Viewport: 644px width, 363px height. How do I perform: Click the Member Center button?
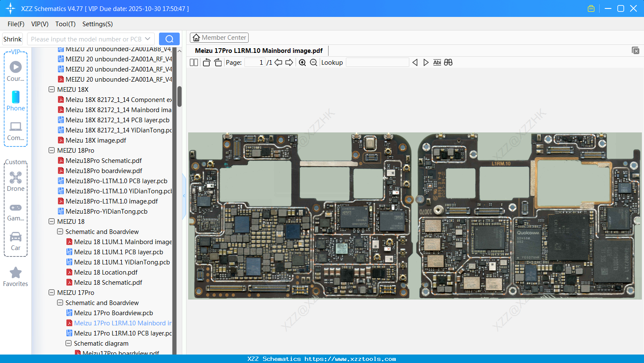(x=219, y=38)
